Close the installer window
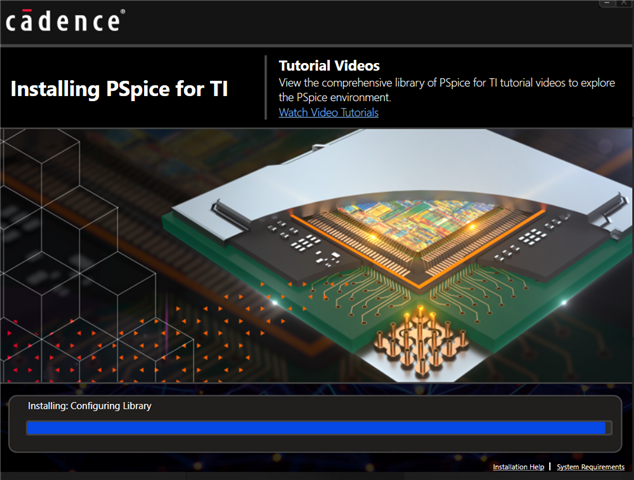 (624, 3)
